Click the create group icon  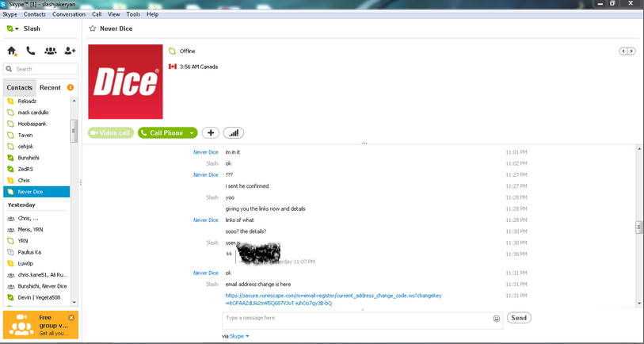(51, 51)
